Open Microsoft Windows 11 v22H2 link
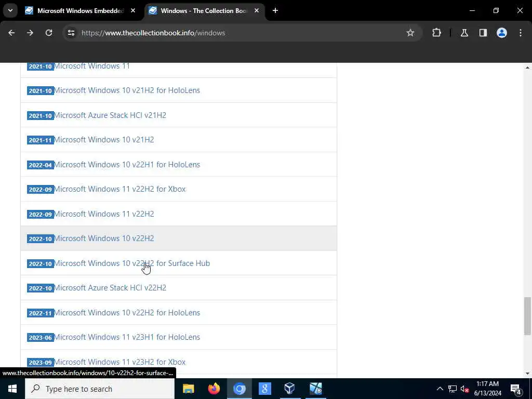 click(104, 214)
